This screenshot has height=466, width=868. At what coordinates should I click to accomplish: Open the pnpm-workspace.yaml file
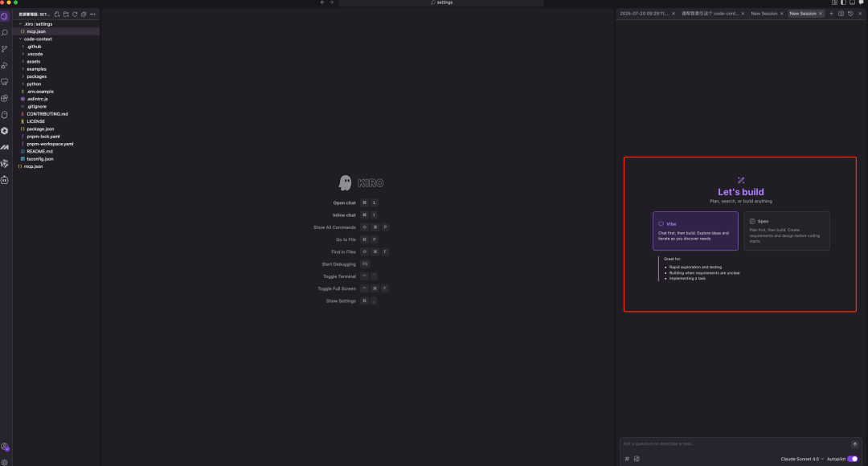55,144
